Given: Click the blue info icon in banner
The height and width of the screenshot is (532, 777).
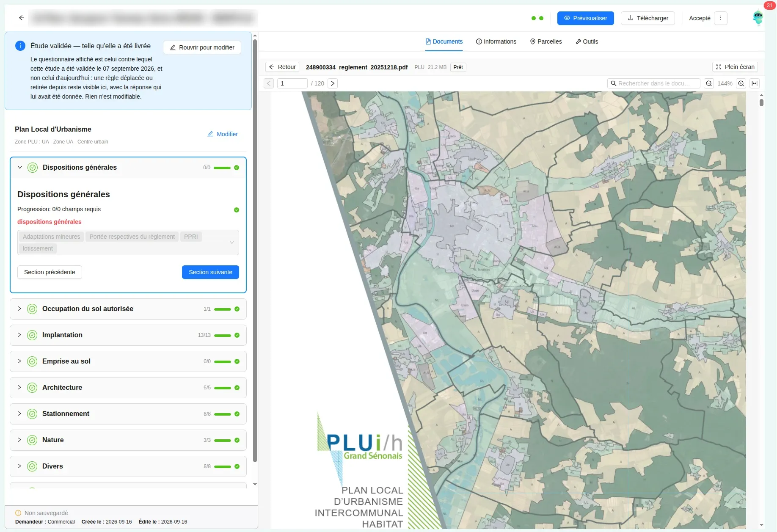Looking at the screenshot, I should (20, 46).
